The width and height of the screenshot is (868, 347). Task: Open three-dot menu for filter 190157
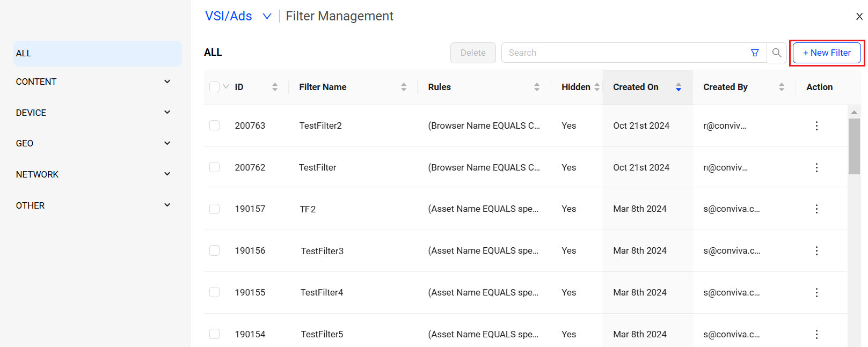(816, 209)
